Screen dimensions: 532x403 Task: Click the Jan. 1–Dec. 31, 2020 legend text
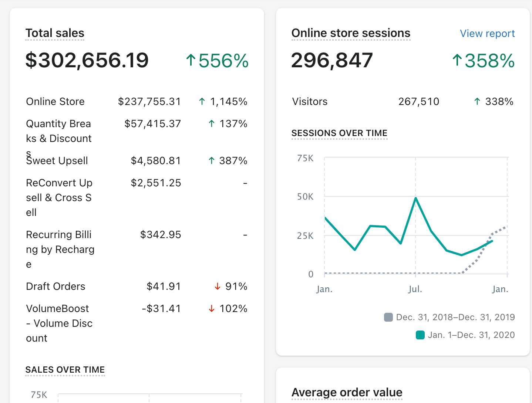[471, 335]
